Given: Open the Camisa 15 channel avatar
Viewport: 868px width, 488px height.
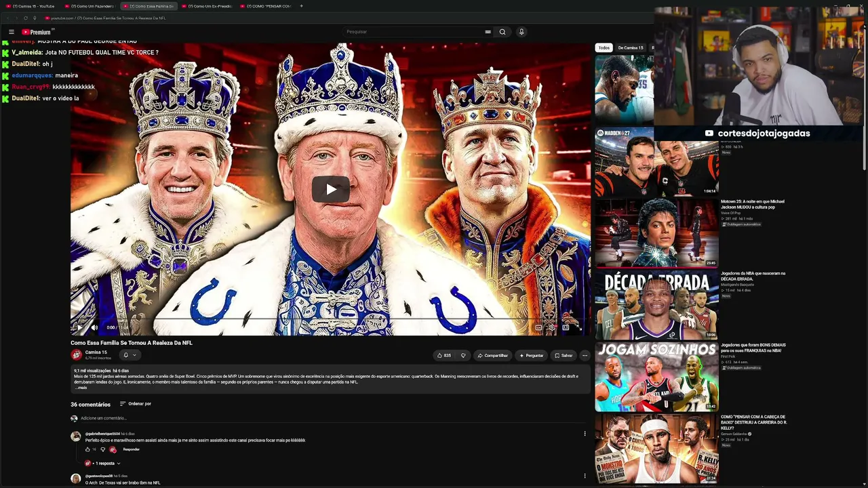Looking at the screenshot, I should (x=77, y=354).
